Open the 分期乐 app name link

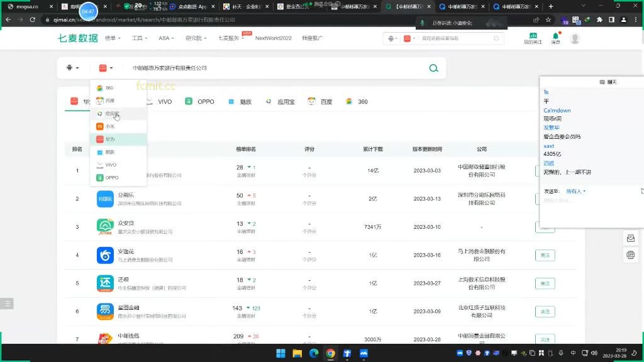point(126,195)
